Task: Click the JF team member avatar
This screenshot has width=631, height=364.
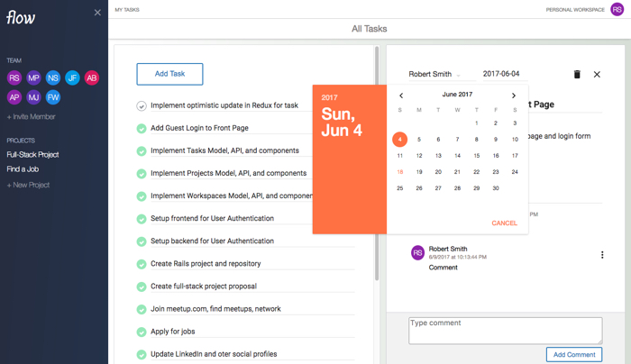Action: (72, 78)
